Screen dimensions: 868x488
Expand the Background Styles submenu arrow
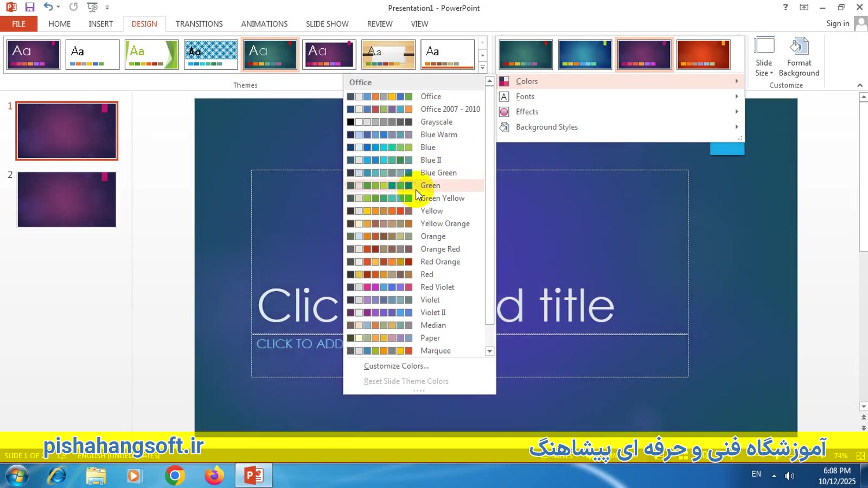[737, 127]
